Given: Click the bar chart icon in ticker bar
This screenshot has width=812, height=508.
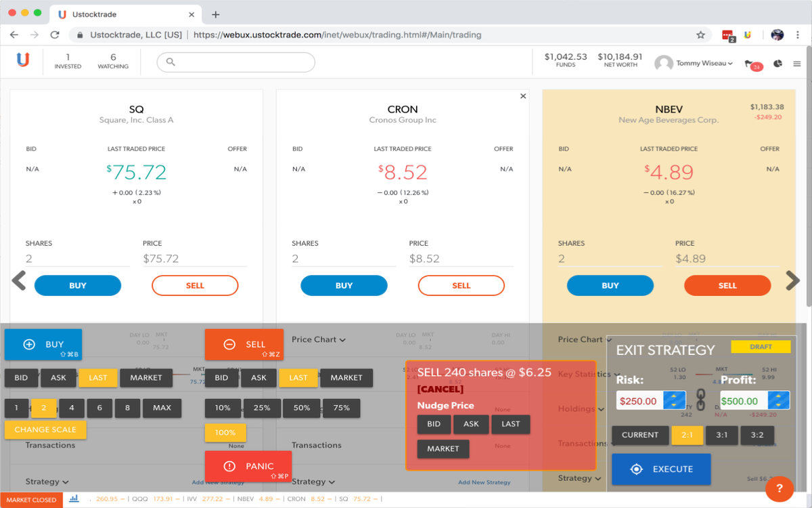Looking at the screenshot, I should 74,499.
